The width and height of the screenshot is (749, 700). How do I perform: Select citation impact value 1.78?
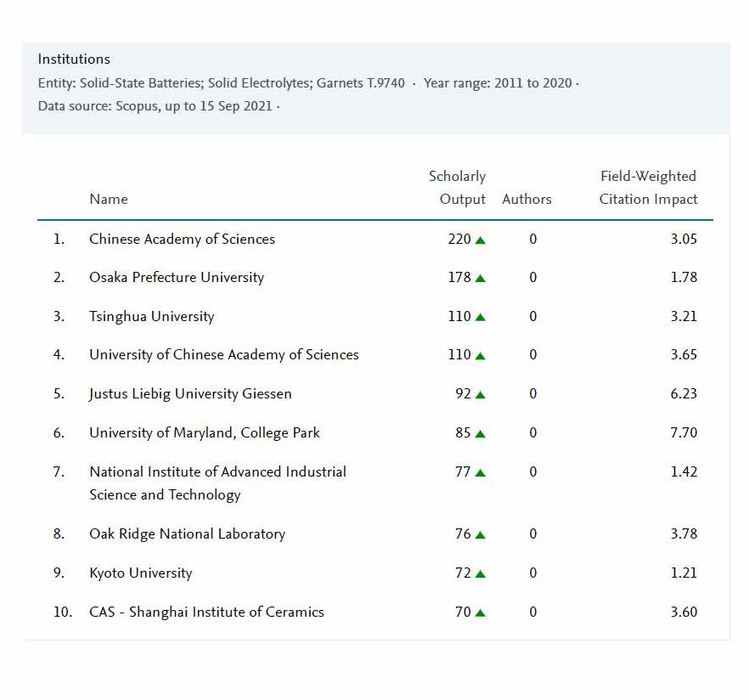pos(684,277)
